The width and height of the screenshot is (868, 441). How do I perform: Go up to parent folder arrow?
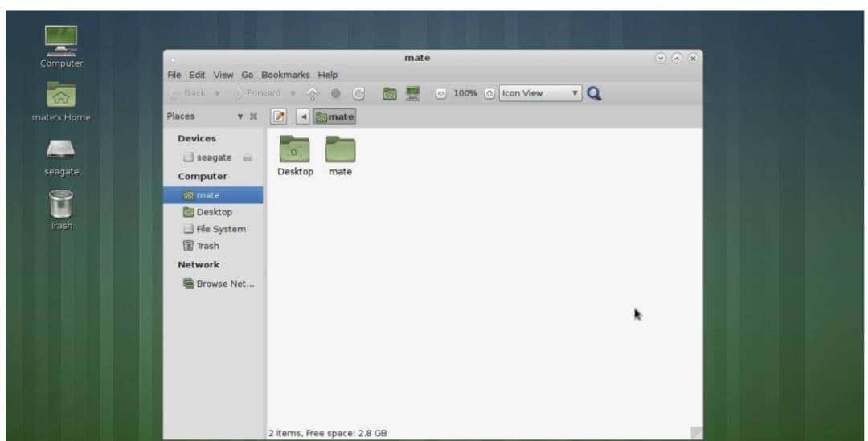pyautogui.click(x=313, y=93)
